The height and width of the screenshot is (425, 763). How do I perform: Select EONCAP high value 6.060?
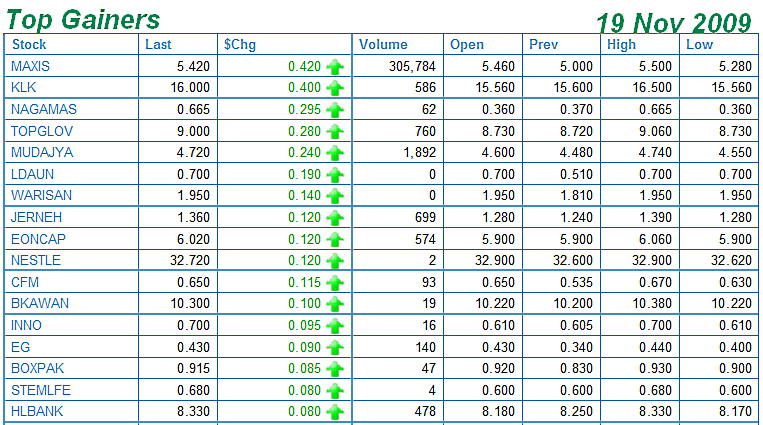point(655,240)
